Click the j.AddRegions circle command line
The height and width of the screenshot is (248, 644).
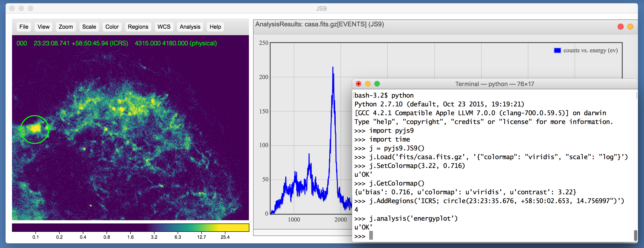point(489,201)
